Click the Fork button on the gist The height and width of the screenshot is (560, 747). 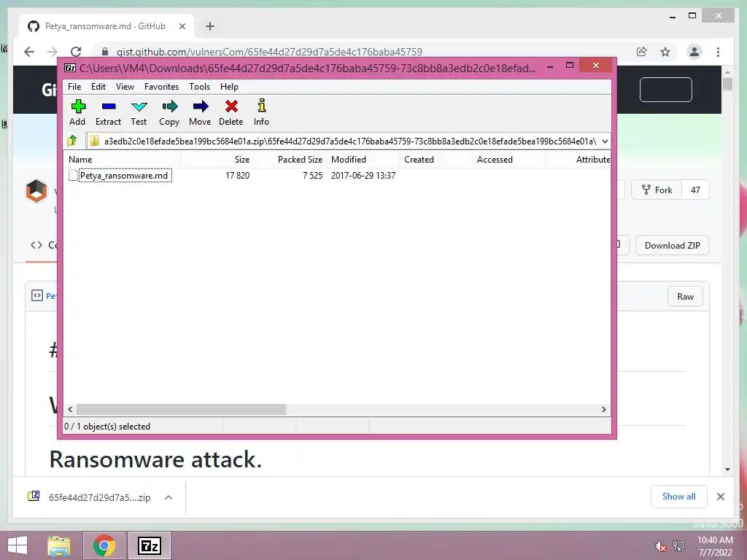657,190
